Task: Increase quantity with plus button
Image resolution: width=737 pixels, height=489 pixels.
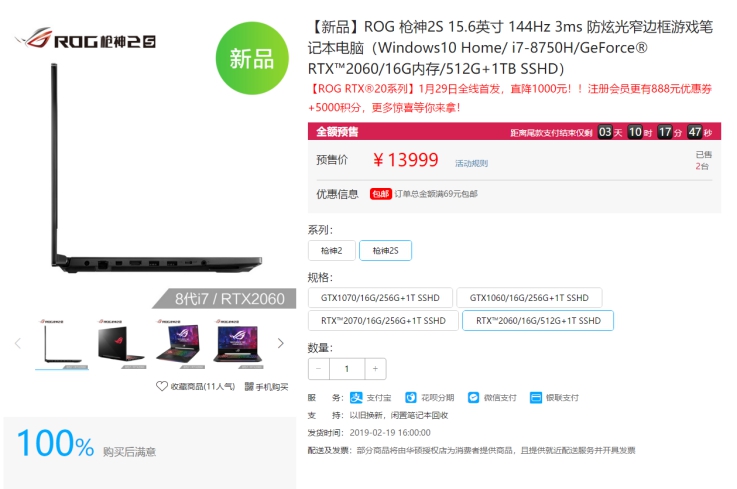Action: pyautogui.click(x=375, y=369)
